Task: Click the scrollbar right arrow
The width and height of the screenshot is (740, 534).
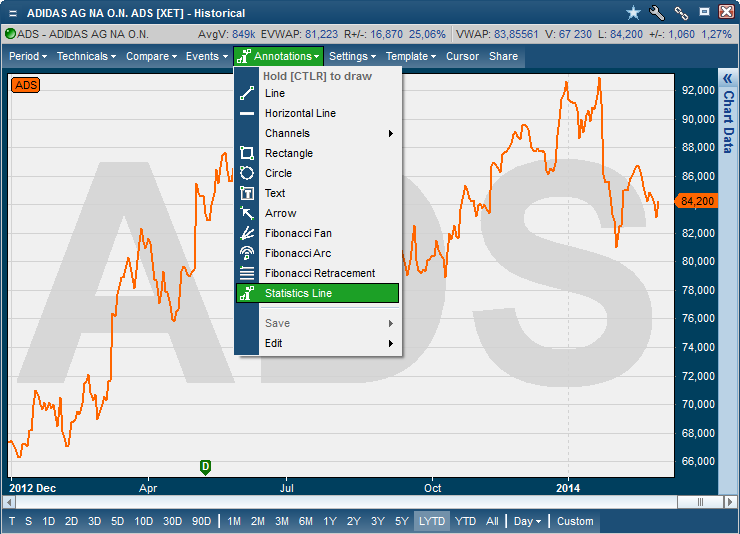Action: tap(730, 501)
